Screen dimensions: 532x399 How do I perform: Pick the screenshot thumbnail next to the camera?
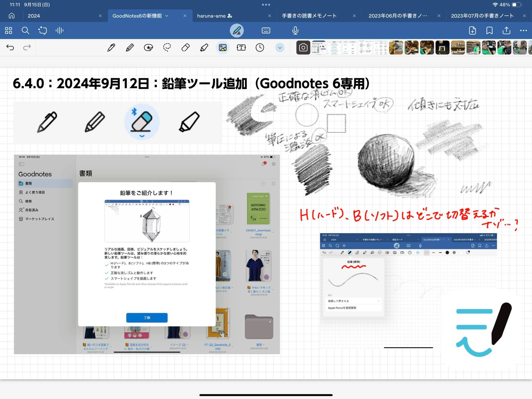click(x=319, y=48)
